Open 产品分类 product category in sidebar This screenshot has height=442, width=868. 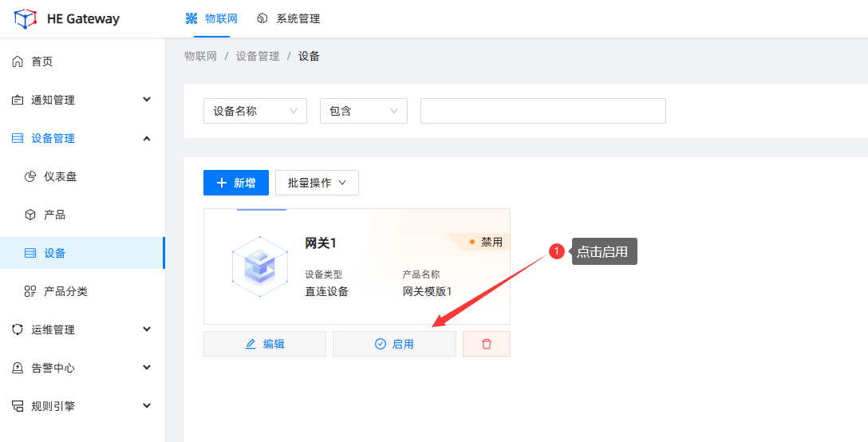(65, 291)
